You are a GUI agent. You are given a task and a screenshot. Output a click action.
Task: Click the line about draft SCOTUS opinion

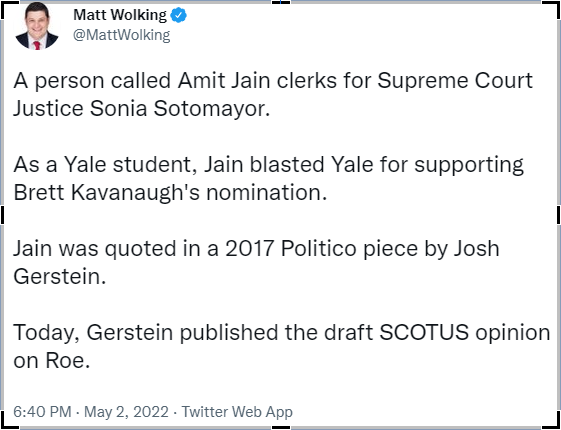282,346
